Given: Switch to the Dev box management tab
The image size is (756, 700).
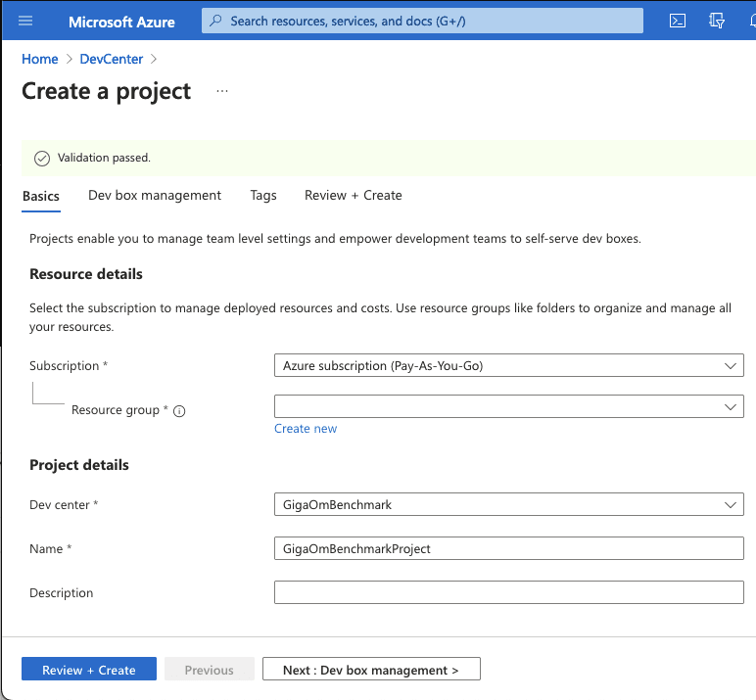Looking at the screenshot, I should (x=155, y=196).
